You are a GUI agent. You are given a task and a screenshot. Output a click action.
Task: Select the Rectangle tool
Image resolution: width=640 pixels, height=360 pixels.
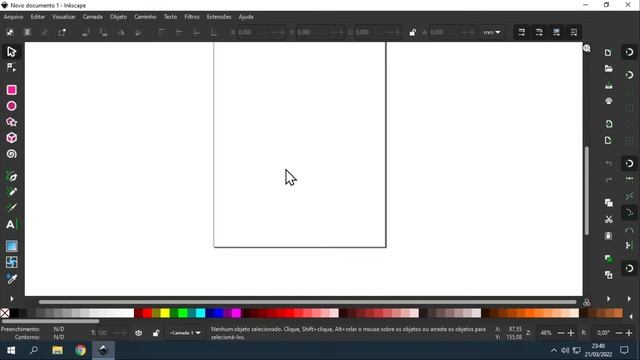point(11,90)
